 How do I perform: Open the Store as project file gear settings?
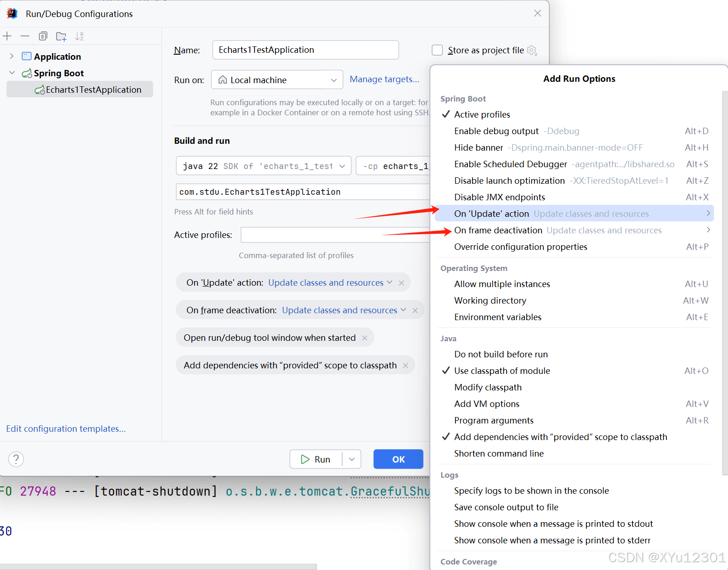pos(532,50)
